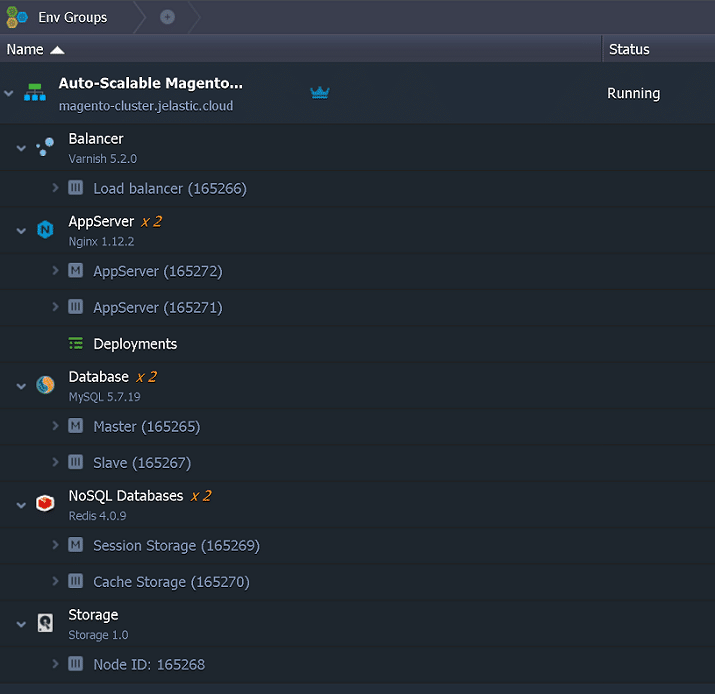Collapse the Auto-Scalable Magento environment
This screenshot has width=715, height=694.
[9, 94]
